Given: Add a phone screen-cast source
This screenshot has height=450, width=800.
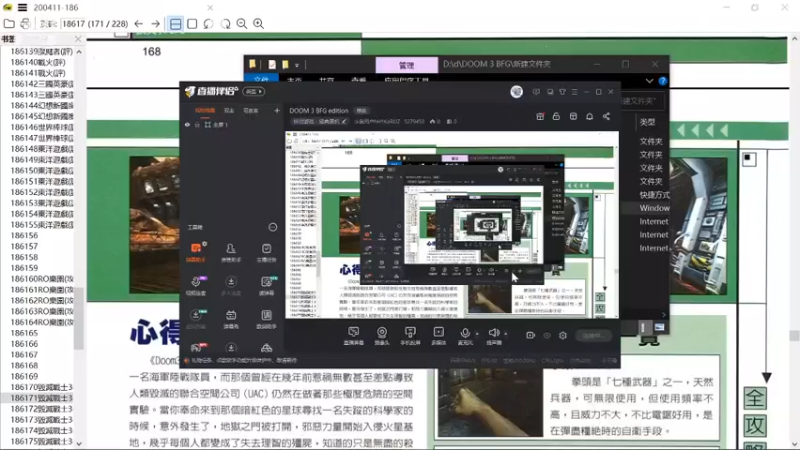Looking at the screenshot, I should (410, 335).
